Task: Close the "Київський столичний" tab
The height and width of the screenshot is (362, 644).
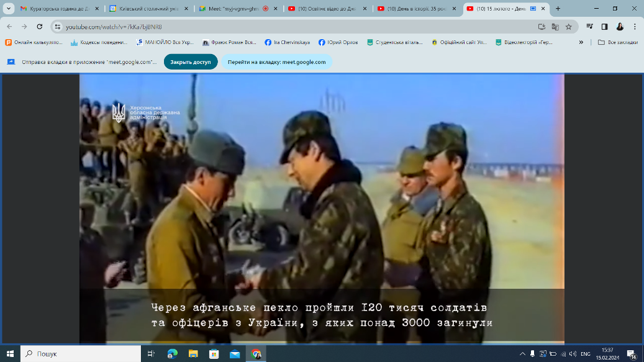Action: tap(186, 8)
